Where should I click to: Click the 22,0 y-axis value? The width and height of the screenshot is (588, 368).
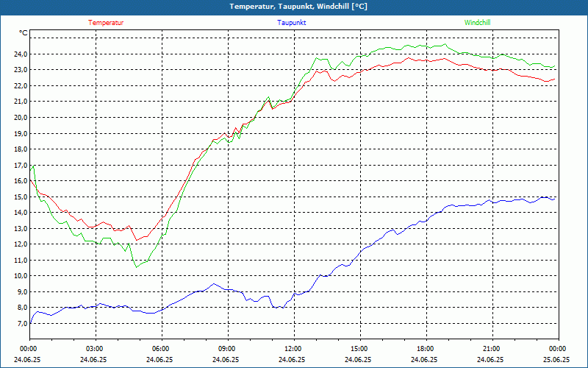pos(21,85)
